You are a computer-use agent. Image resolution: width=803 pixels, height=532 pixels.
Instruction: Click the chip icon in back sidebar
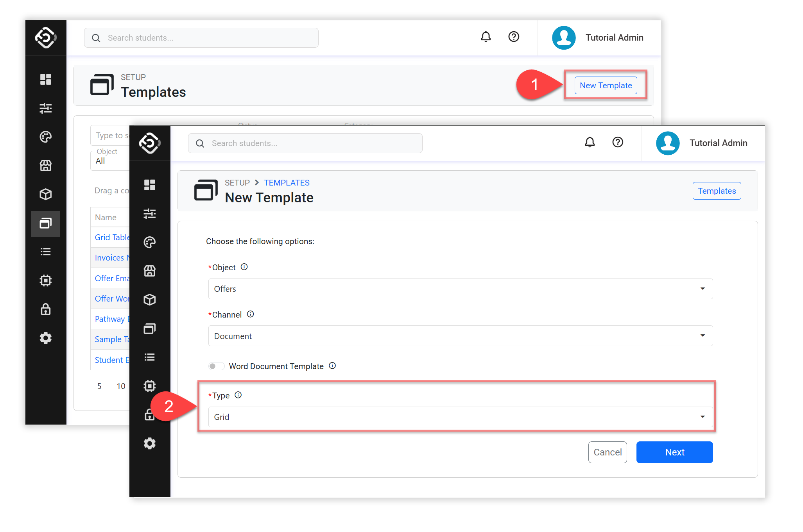tap(46, 280)
